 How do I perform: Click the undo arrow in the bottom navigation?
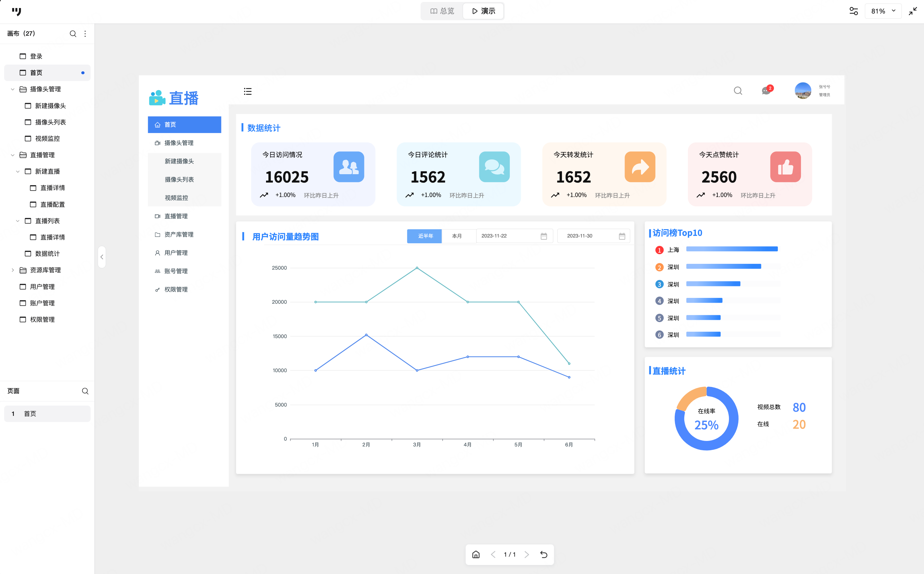[543, 555]
